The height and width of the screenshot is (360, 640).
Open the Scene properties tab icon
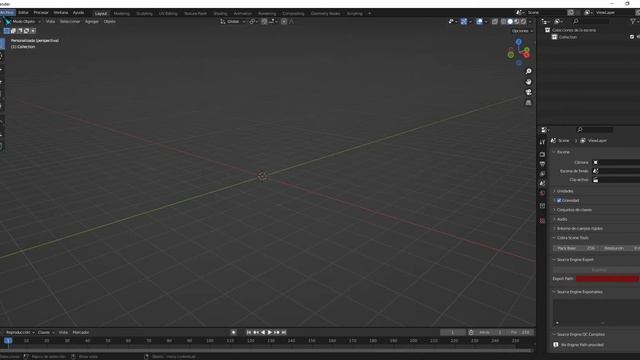[542, 184]
